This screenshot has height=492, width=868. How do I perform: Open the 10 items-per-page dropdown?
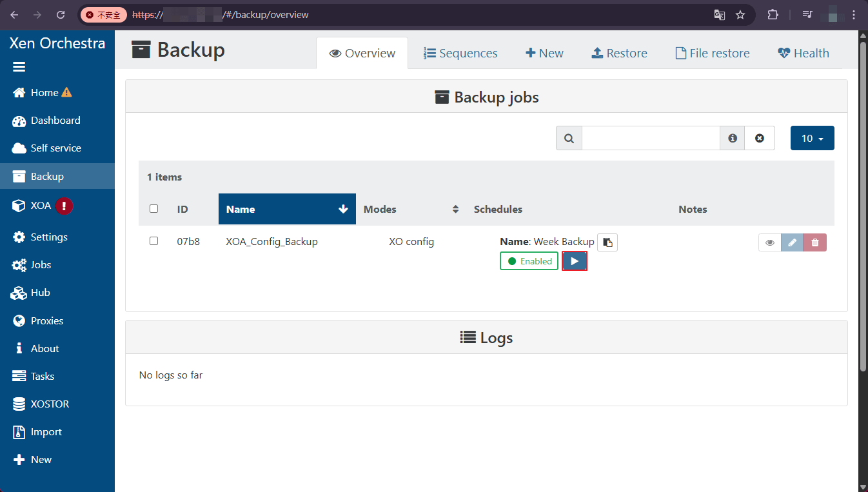(813, 138)
